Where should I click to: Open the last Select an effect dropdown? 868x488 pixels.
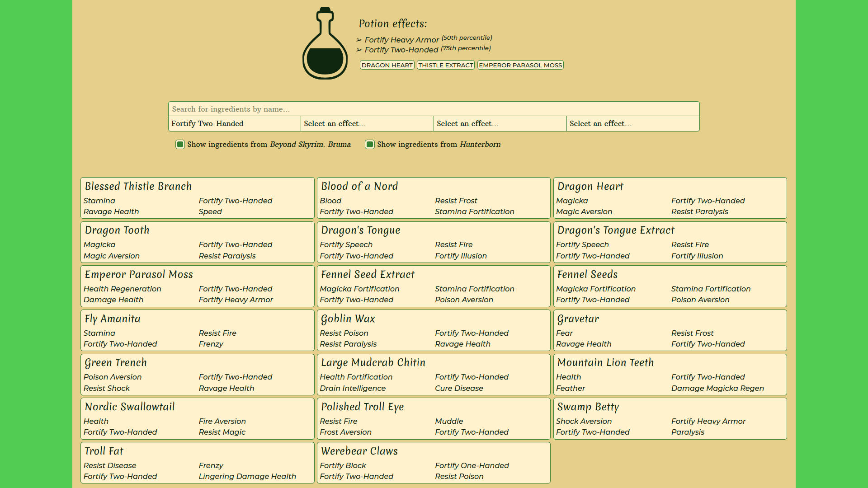point(632,124)
